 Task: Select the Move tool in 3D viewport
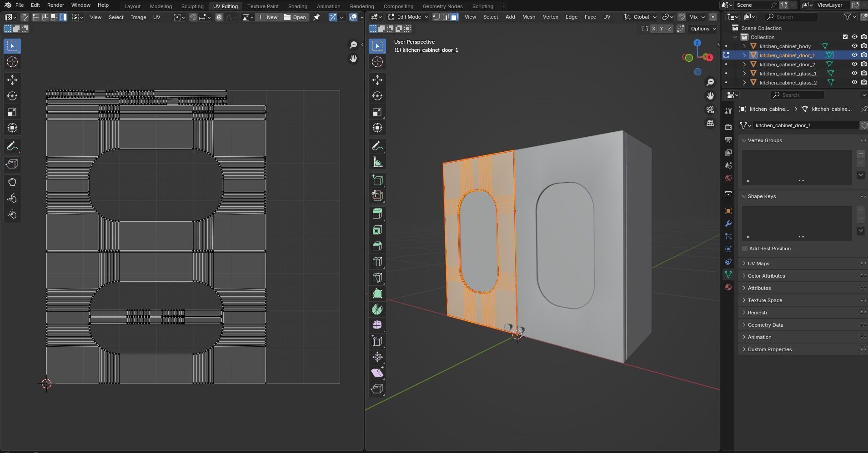point(377,80)
